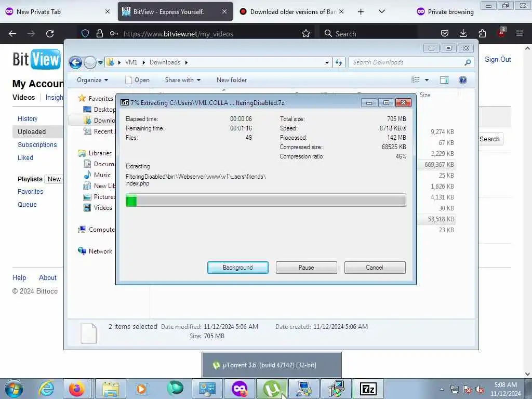This screenshot has width=532, height=399.
Task: Select Desktop in the navigation pane
Action: coord(99,109)
